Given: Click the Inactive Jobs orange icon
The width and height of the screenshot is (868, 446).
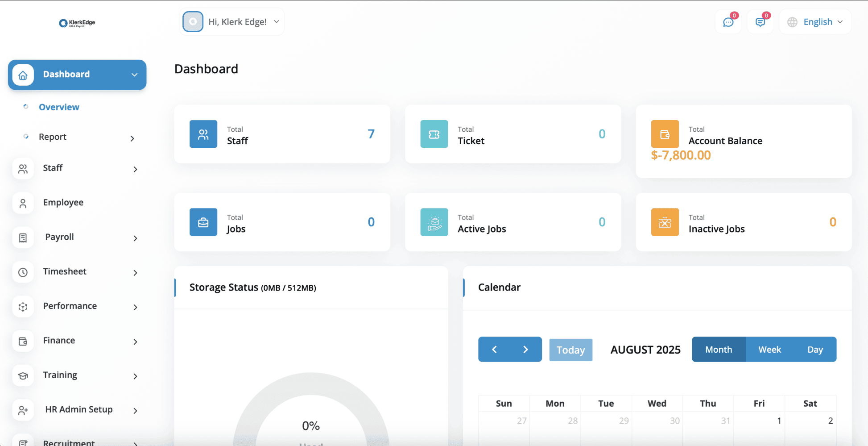Looking at the screenshot, I should (x=665, y=222).
